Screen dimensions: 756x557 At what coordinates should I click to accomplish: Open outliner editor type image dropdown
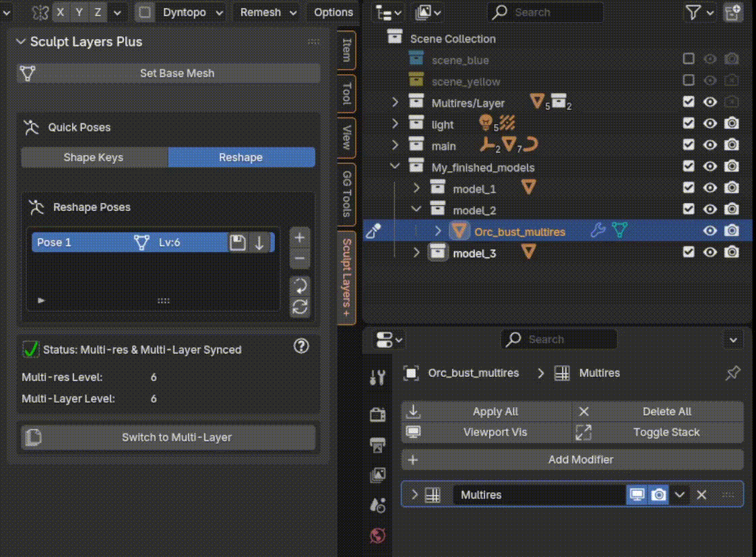coord(428,13)
